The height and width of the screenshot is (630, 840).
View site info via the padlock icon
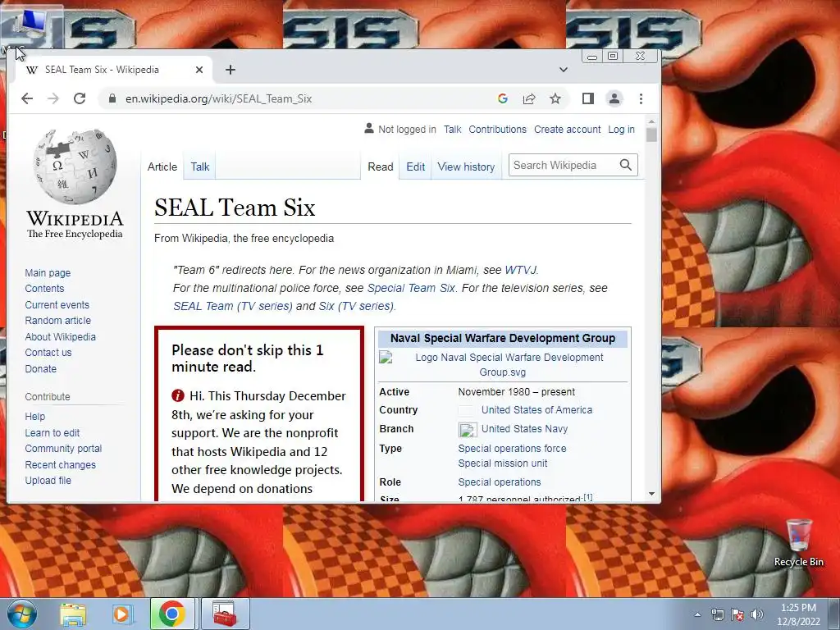point(112,98)
